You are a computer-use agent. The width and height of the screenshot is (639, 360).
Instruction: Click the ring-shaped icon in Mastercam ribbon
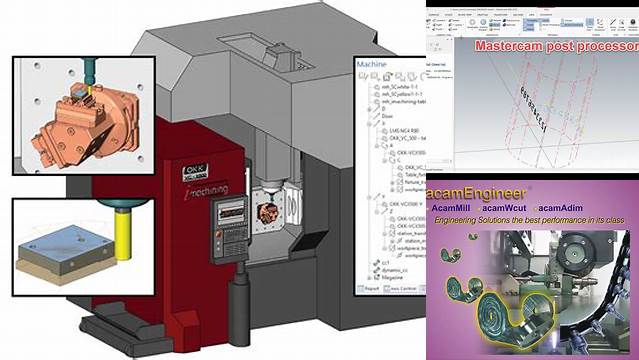tap(472, 22)
